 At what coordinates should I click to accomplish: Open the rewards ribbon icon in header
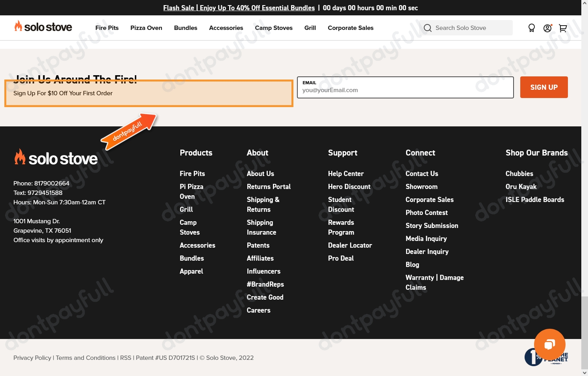click(532, 28)
